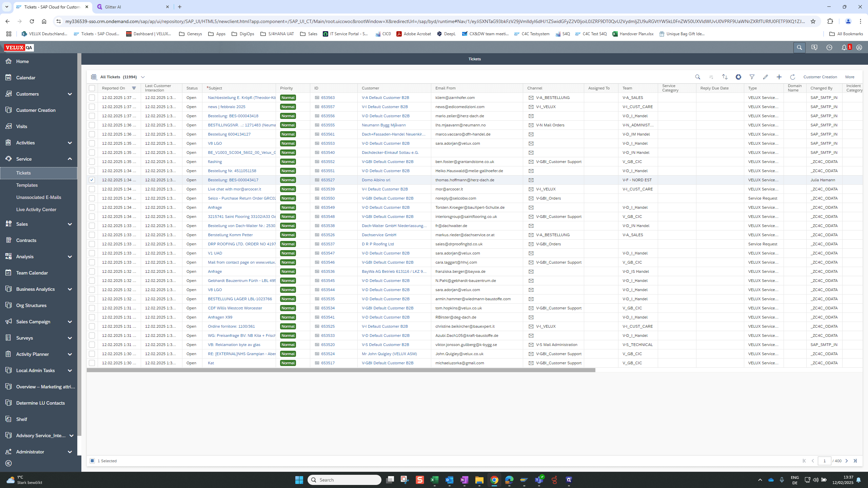Tick the checkbox for ticket 653539
Viewport: 868px width, 488px height.
(92, 189)
